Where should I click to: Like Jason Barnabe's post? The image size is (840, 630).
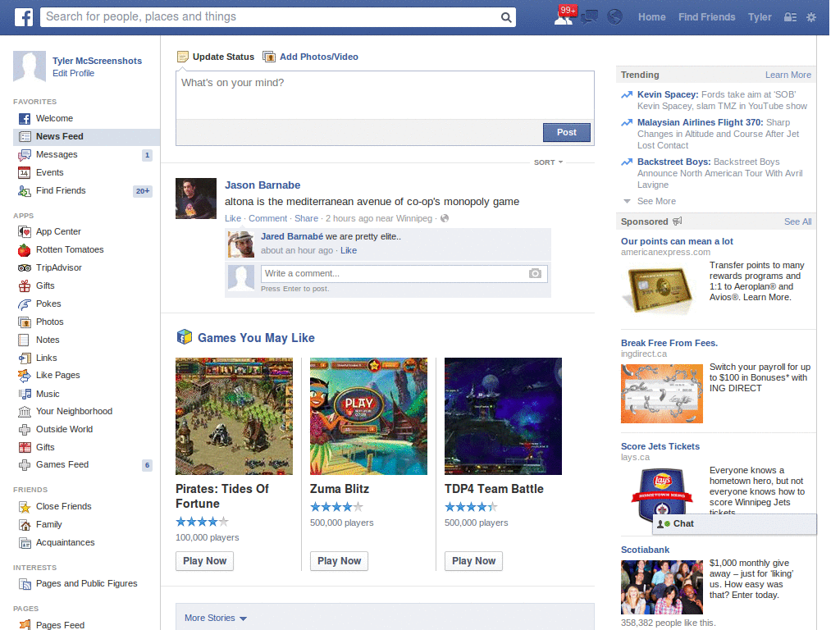[x=232, y=218]
